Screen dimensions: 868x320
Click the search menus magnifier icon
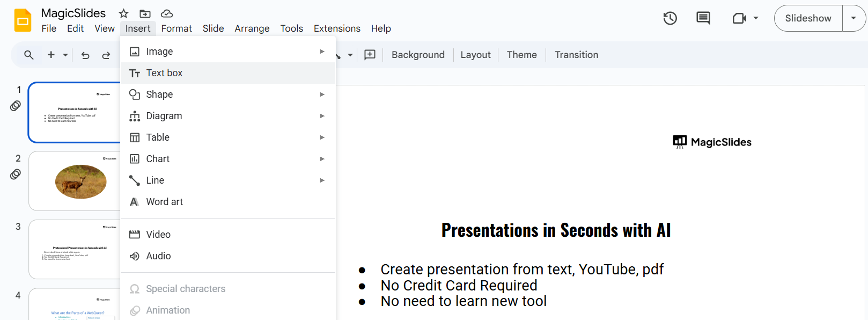(29, 55)
